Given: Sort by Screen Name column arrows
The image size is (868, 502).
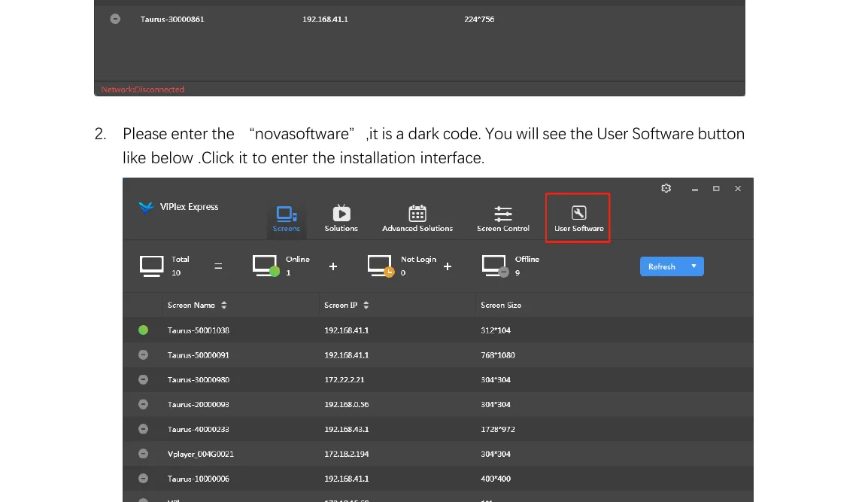Looking at the screenshot, I should coord(223,306).
